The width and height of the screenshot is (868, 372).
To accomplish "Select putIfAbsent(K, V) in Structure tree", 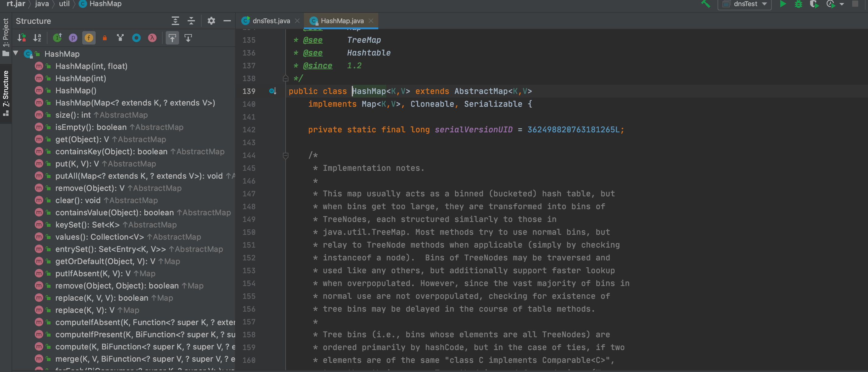I will 105,274.
